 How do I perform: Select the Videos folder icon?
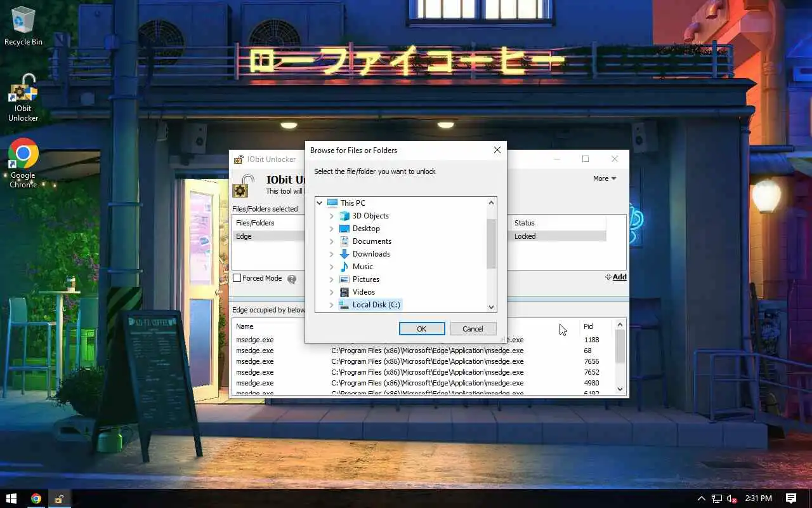tap(344, 292)
